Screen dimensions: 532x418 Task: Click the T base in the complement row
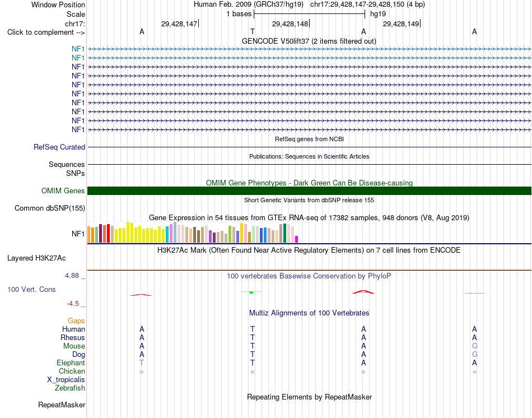coord(253,31)
